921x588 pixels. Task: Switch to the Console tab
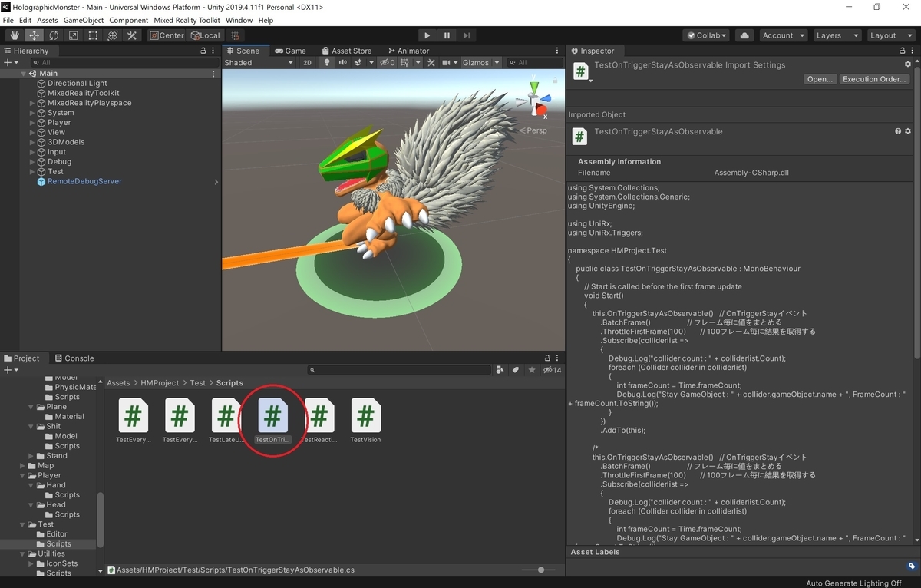tap(74, 358)
